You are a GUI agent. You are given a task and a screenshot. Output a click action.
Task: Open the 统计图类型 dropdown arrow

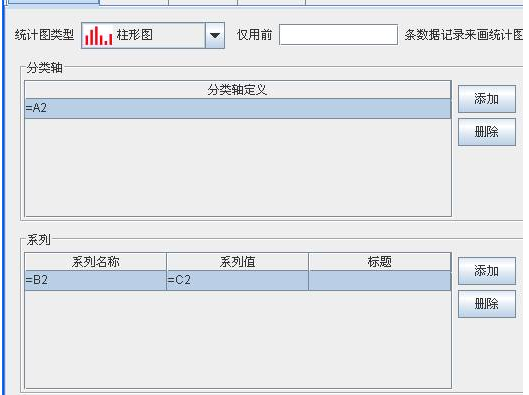pos(215,35)
